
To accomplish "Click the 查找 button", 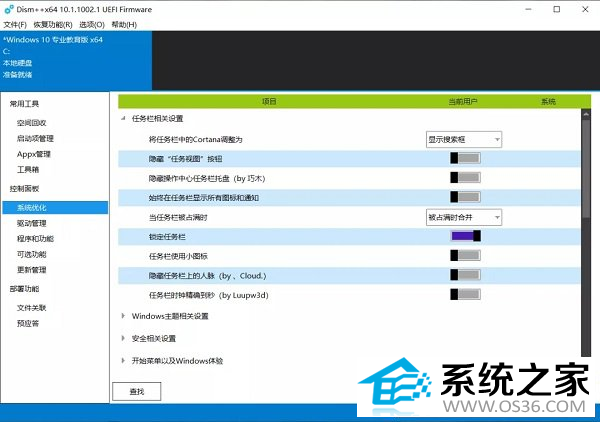I will point(137,391).
